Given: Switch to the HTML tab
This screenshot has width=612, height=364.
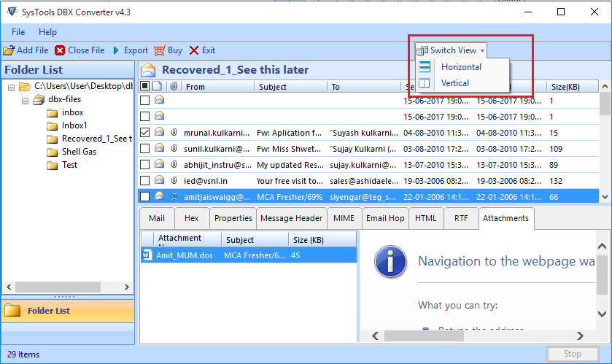Looking at the screenshot, I should (x=426, y=218).
